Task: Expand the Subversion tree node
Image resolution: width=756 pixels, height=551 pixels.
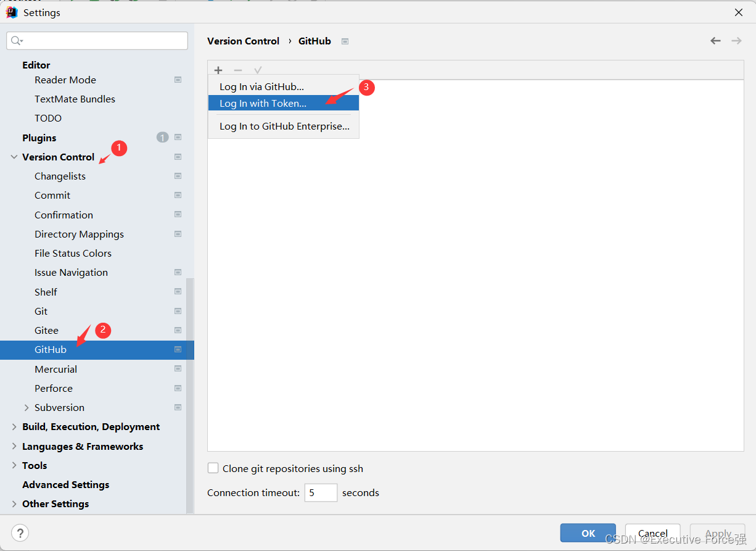Action: [x=27, y=407]
